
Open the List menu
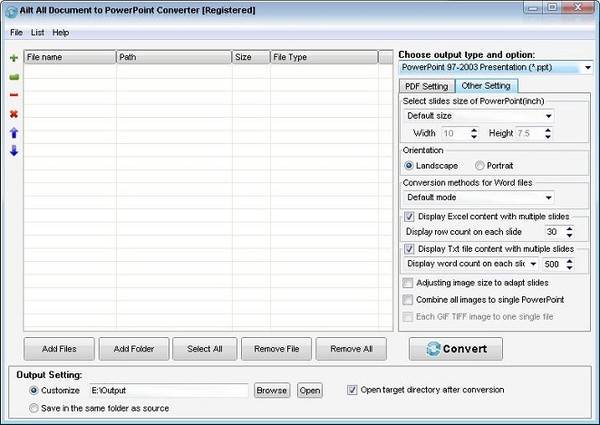click(38, 33)
